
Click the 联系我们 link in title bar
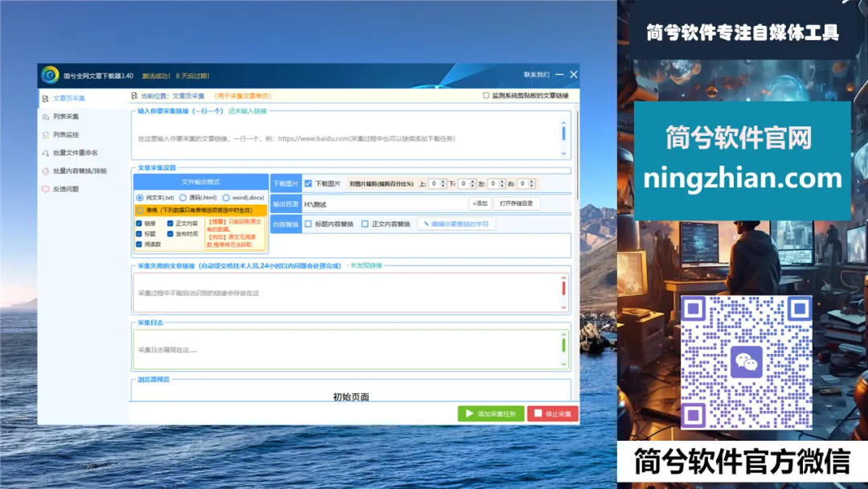pos(536,75)
